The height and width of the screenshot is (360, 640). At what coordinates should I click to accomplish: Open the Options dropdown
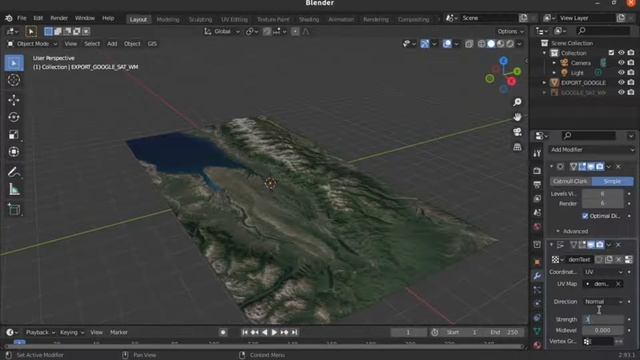tap(510, 31)
